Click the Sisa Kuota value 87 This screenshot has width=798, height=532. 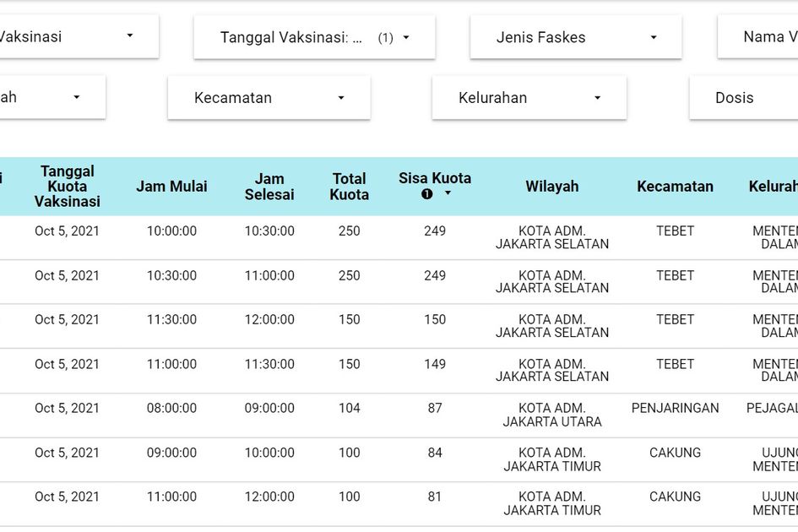(x=435, y=409)
